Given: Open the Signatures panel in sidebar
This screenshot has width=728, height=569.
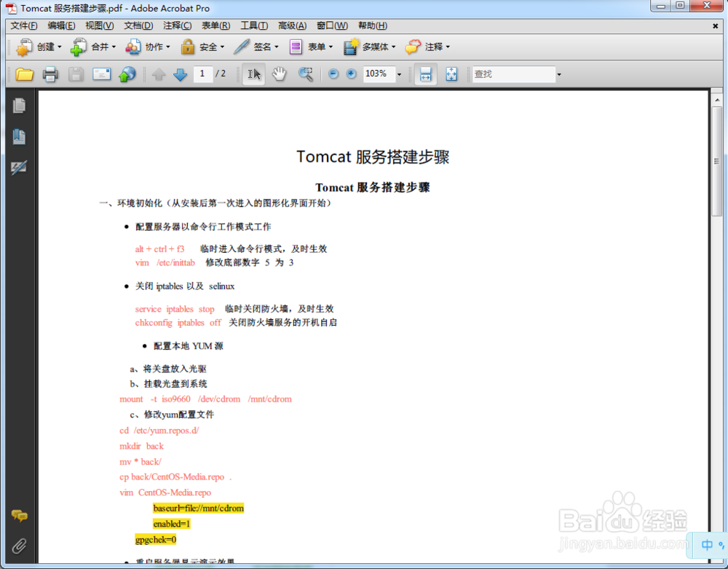Looking at the screenshot, I should tap(19, 168).
